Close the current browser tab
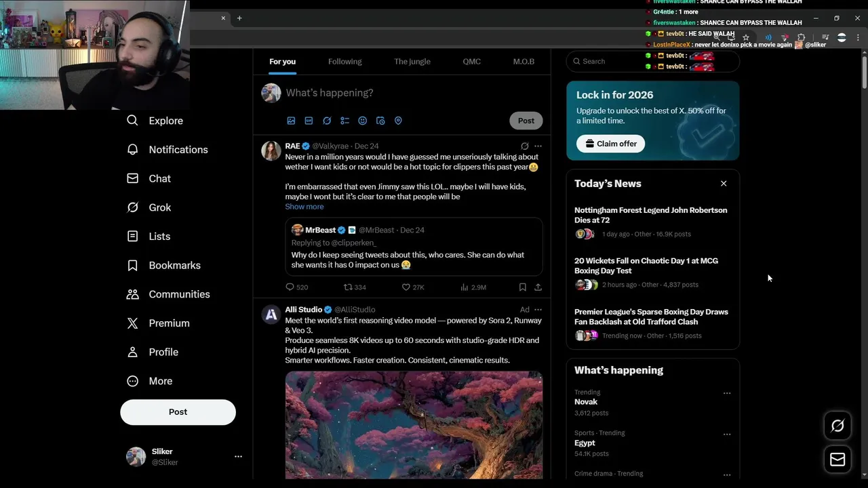 click(223, 18)
